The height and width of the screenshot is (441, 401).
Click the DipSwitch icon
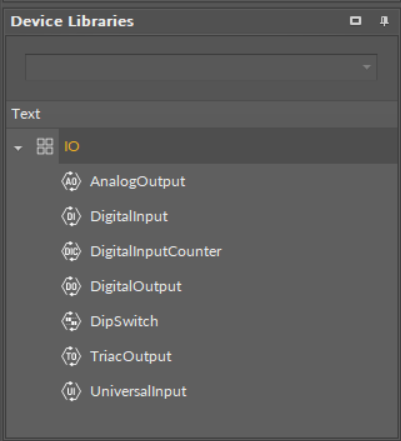pyautogui.click(x=71, y=321)
